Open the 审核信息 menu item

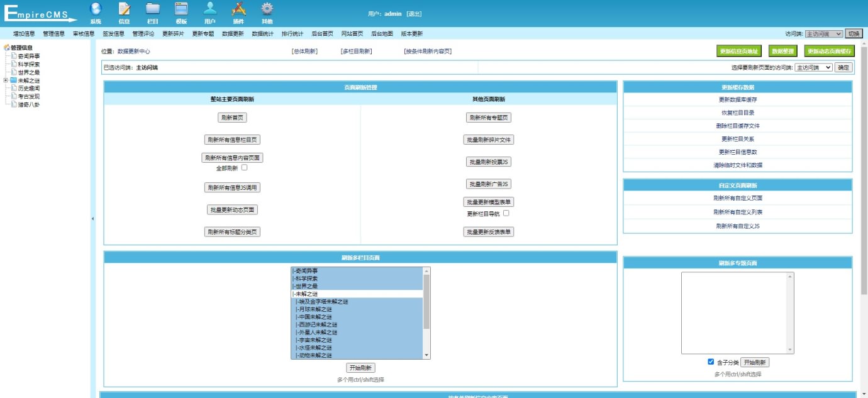(x=84, y=34)
